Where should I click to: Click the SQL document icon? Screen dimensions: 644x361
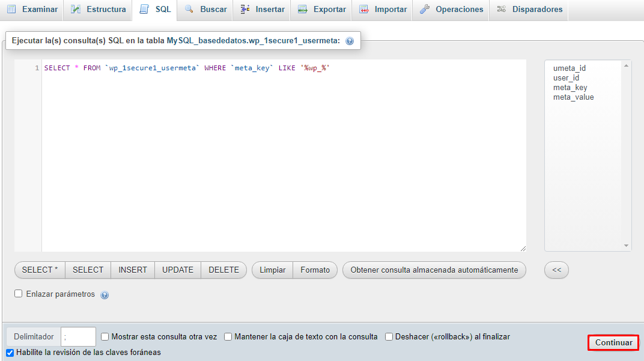tap(144, 9)
